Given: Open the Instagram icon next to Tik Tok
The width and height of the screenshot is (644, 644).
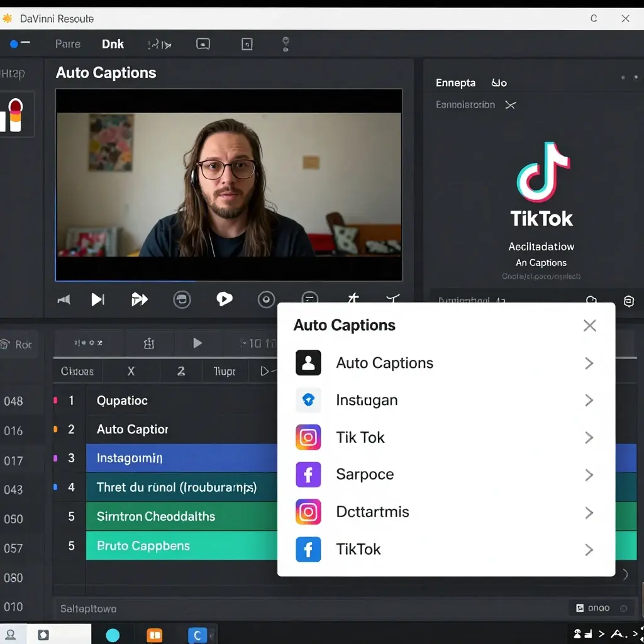Looking at the screenshot, I should 308,437.
